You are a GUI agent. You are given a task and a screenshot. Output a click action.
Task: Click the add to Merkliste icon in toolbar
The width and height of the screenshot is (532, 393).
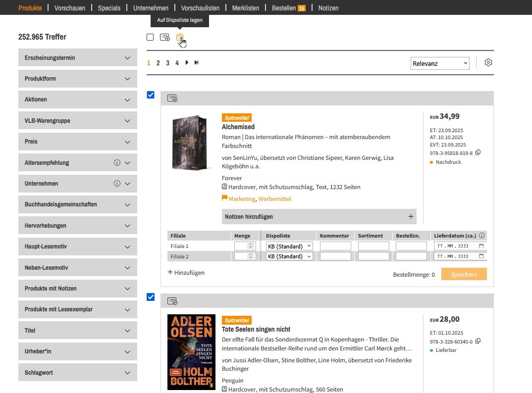[x=164, y=38]
